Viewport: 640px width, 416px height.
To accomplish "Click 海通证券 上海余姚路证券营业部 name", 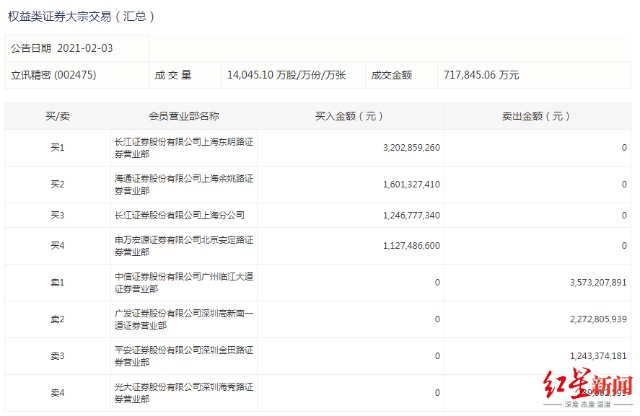I will [x=184, y=185].
